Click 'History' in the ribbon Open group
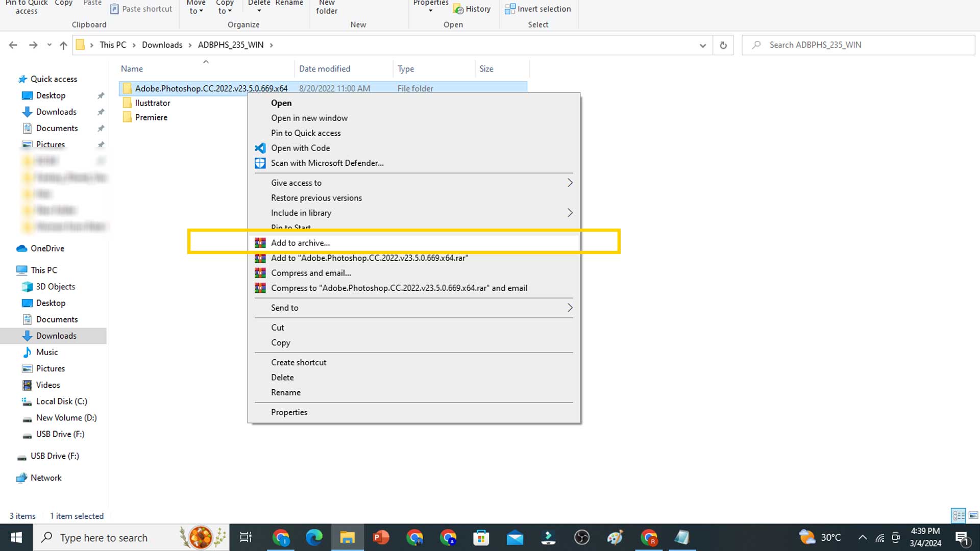The height and width of the screenshot is (551, 980). [472, 9]
